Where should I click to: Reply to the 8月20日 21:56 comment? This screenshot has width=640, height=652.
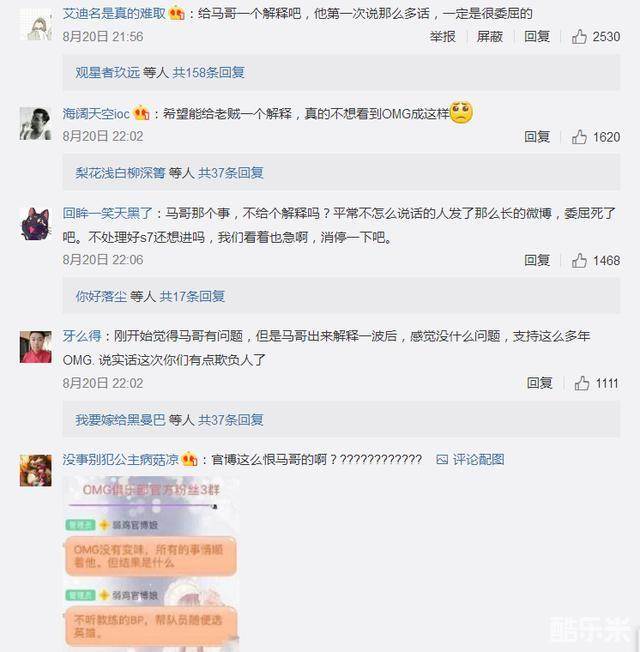(537, 37)
